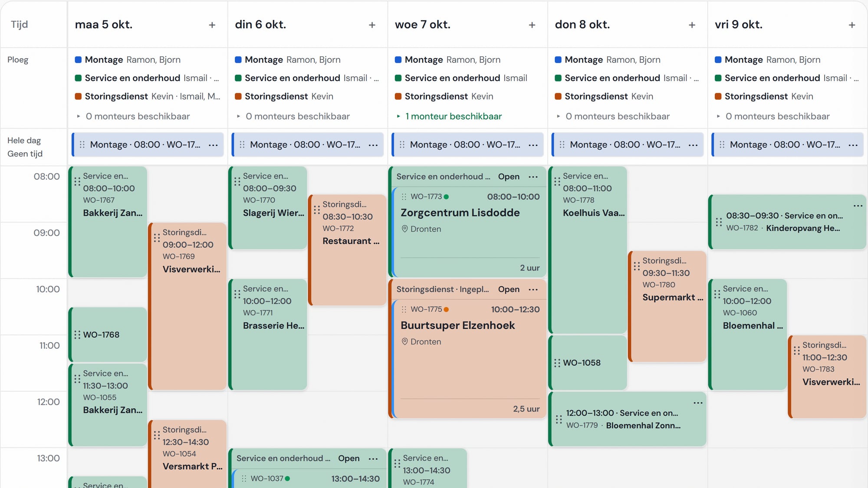The image size is (868, 488).
Task: Expand Monday's 0 monteurs beschikbaar
Action: (133, 116)
